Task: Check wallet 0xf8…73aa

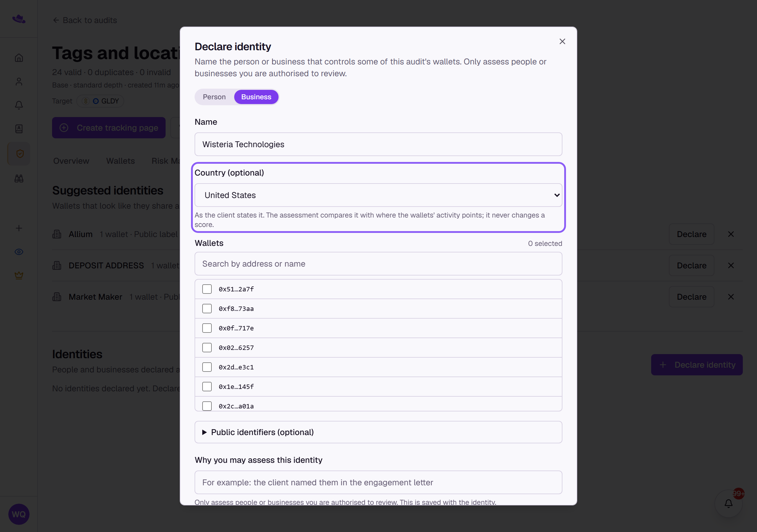Action: pos(207,309)
